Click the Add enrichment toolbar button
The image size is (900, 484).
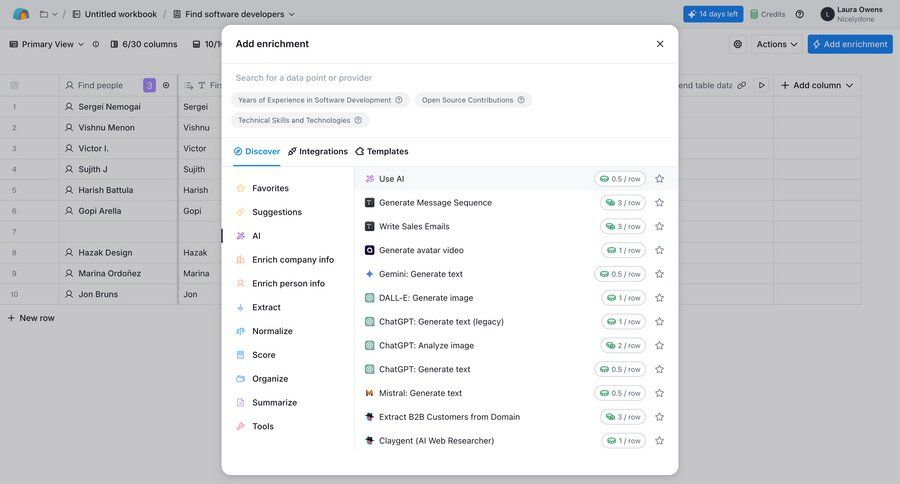tap(850, 44)
